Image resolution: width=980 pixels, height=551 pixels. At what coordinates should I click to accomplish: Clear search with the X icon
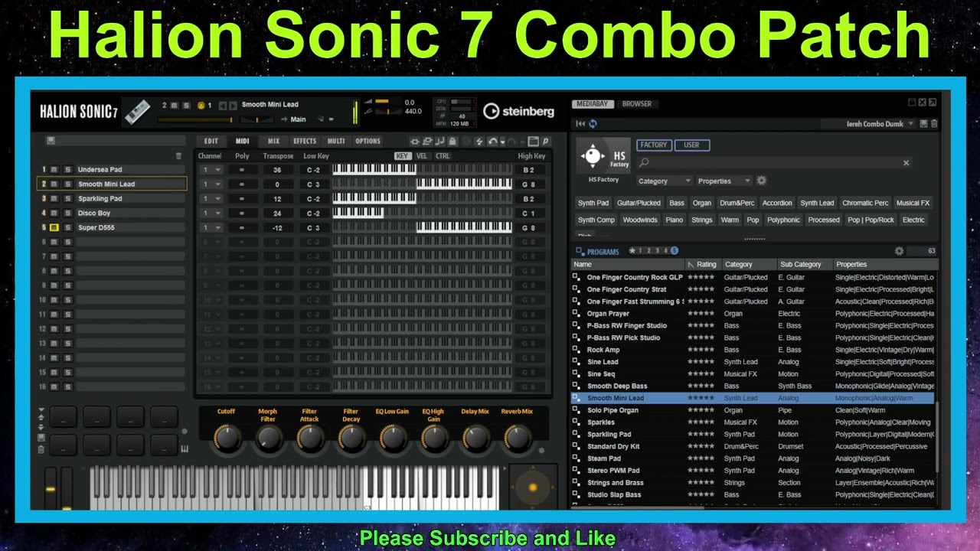pyautogui.click(x=906, y=162)
